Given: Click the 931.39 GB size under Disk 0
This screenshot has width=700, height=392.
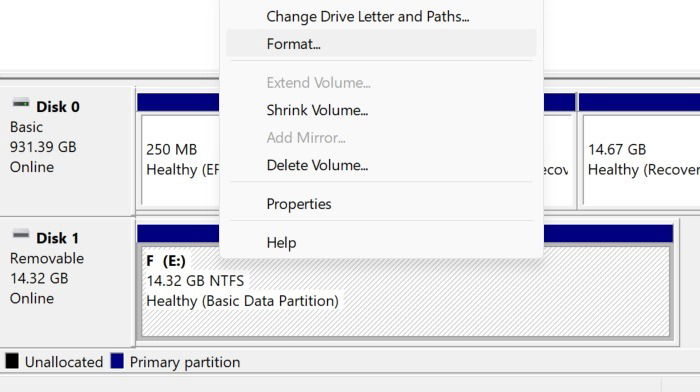Looking at the screenshot, I should 43,147.
